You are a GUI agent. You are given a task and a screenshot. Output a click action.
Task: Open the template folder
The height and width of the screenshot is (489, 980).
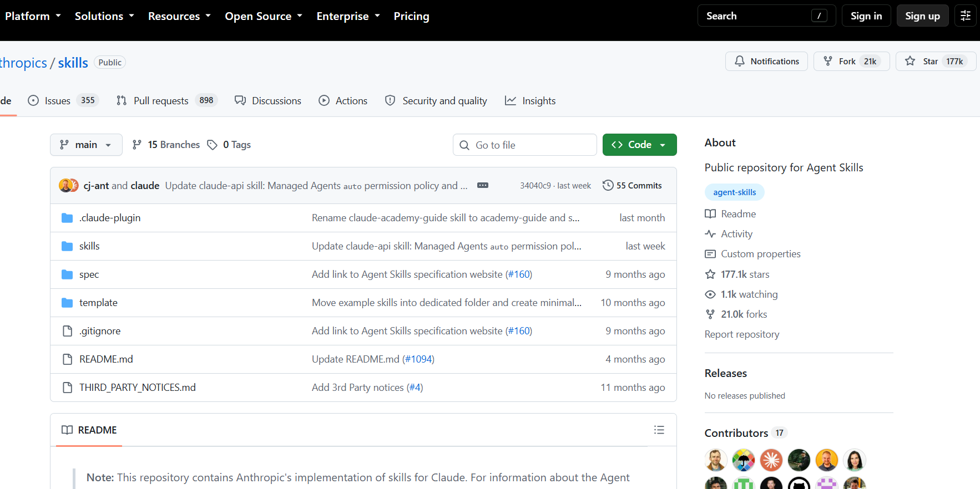point(98,303)
